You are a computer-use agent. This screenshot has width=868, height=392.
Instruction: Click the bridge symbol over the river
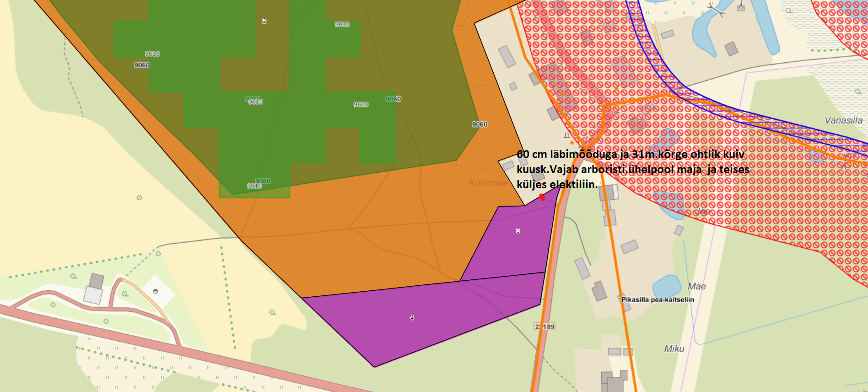tap(716, 9)
